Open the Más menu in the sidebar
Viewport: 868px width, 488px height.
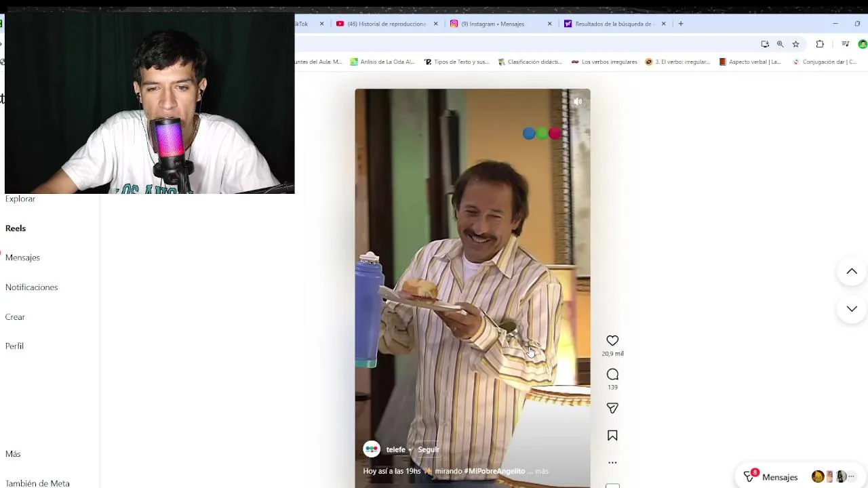pyautogui.click(x=13, y=454)
